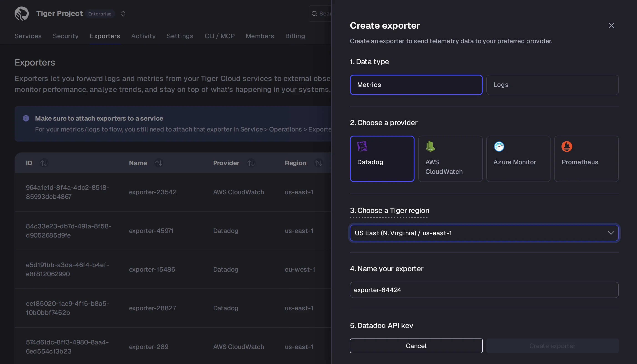The width and height of the screenshot is (637, 364).
Task: Open the Security tab
Action: coord(66,36)
